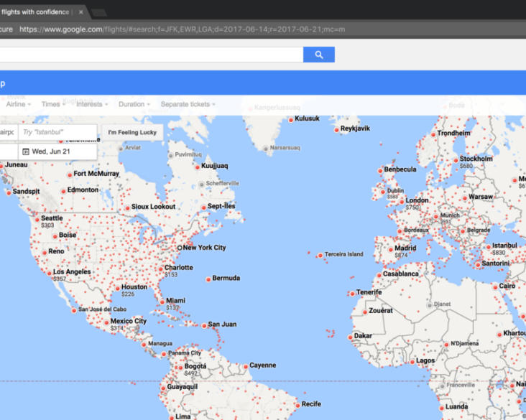Pick the Casablanca map marker
This screenshot has height=420, width=526.
[x=379, y=275]
